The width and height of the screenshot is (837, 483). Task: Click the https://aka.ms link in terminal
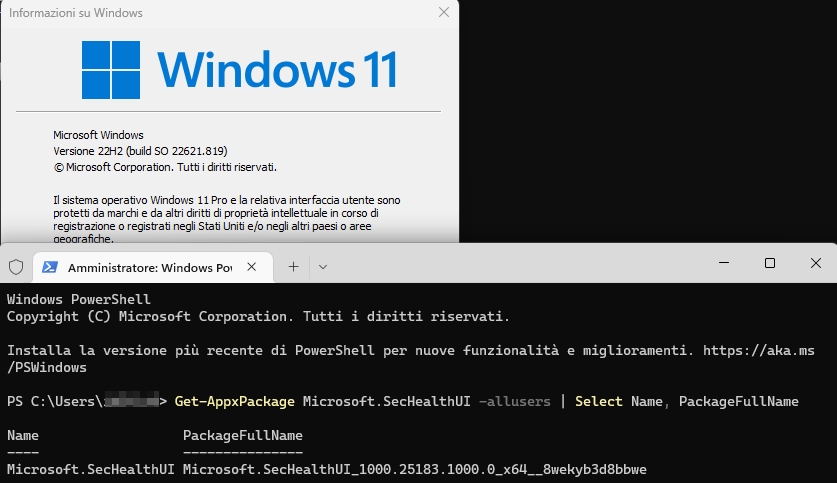pos(759,351)
